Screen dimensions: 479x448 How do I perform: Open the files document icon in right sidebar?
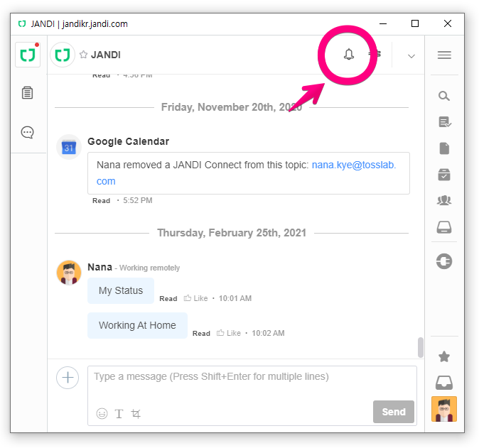tap(444, 148)
